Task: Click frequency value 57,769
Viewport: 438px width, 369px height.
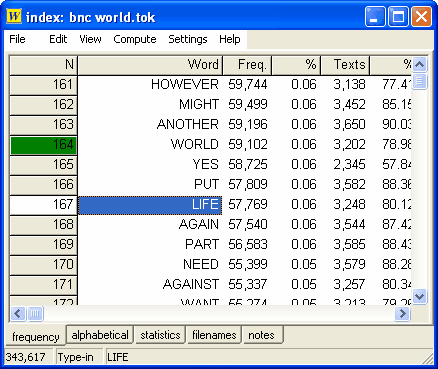Action: click(248, 204)
